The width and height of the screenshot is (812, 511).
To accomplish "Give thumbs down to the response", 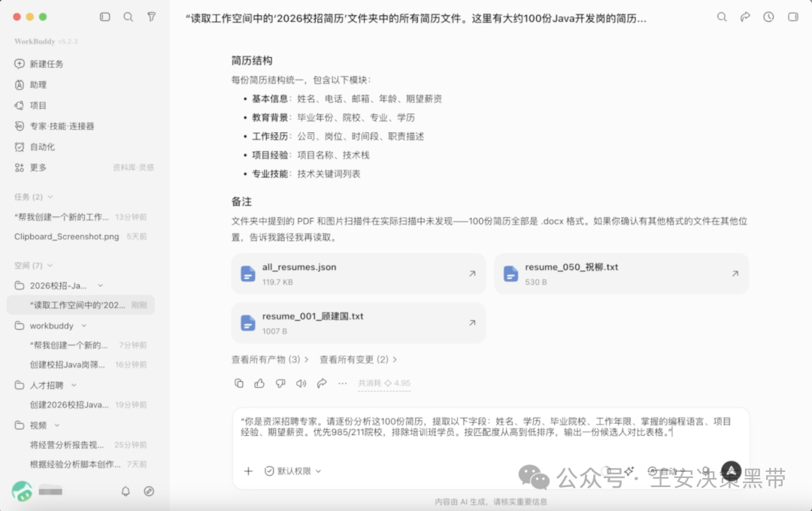I will (280, 383).
